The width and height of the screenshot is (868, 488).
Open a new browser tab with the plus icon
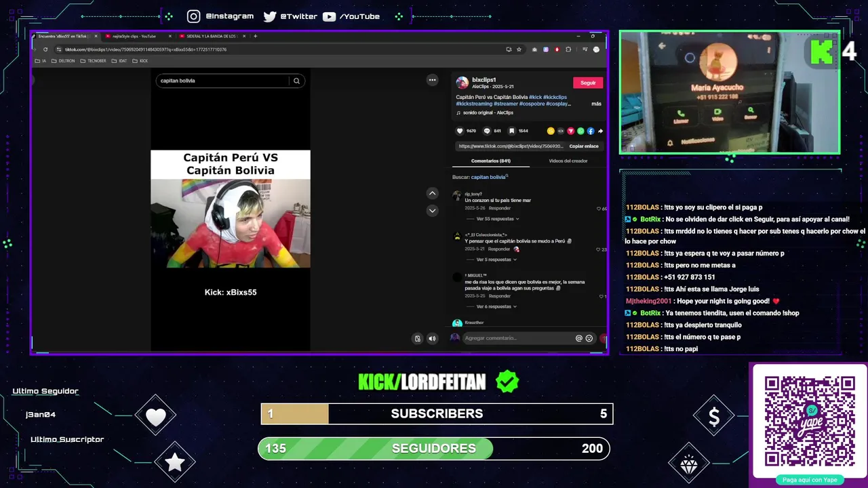click(255, 36)
